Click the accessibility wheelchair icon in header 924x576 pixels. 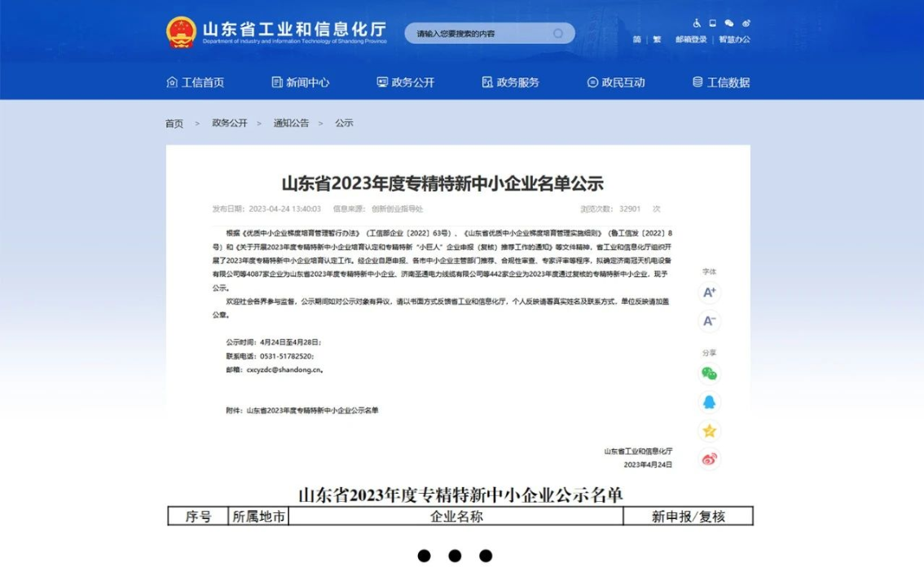click(697, 23)
